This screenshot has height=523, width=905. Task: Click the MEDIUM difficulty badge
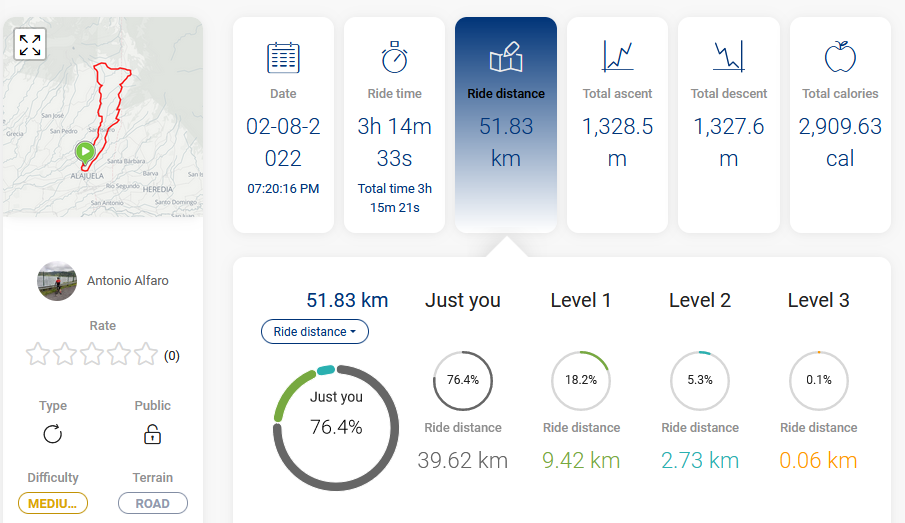(53, 503)
